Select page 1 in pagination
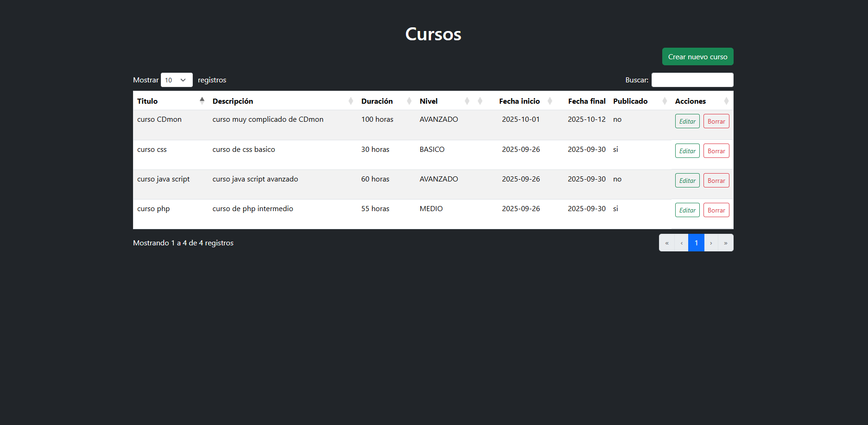This screenshot has width=868, height=425. tap(696, 243)
